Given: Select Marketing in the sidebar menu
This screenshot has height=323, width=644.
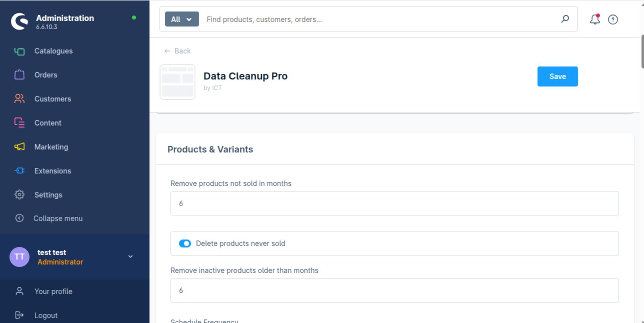Looking at the screenshot, I should click(x=51, y=147).
